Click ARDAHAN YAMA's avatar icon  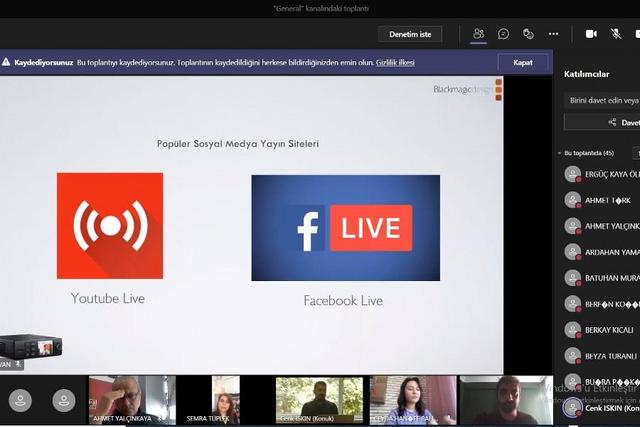(573, 252)
